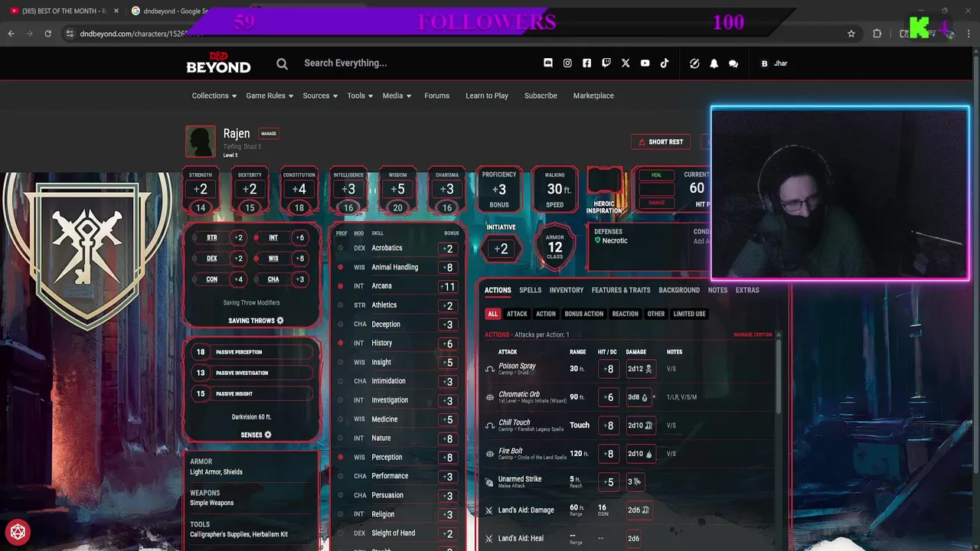
Task: Open the Instagram icon in header
Action: point(567,64)
